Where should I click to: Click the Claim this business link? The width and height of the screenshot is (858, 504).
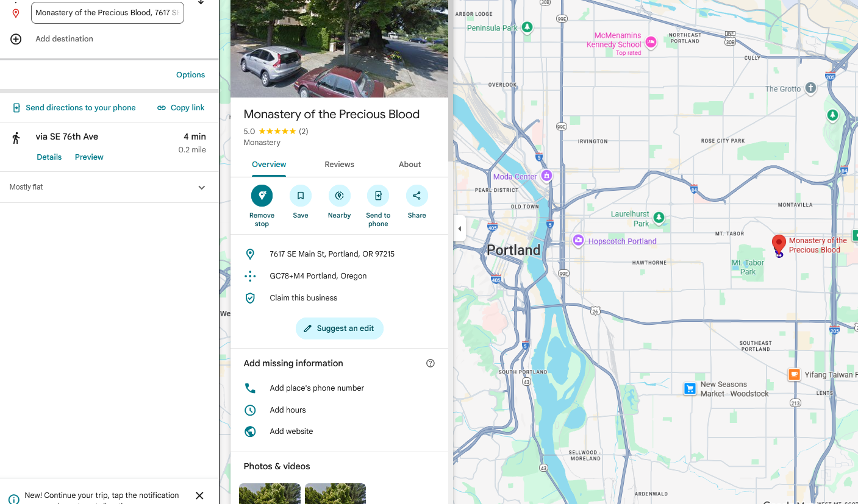pyautogui.click(x=304, y=298)
